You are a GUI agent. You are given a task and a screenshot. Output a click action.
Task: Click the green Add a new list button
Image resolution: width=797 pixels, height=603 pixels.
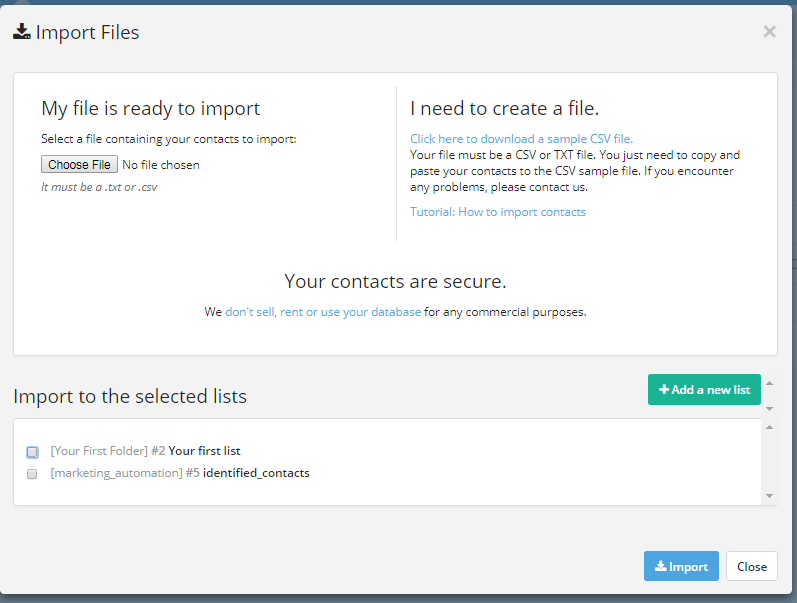click(x=704, y=389)
